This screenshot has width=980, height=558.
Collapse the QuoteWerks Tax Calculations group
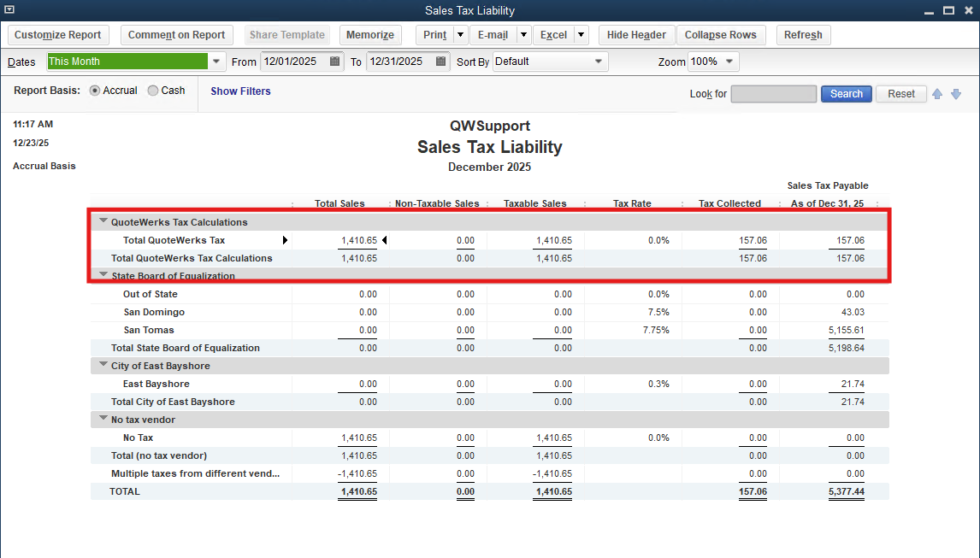[103, 221]
